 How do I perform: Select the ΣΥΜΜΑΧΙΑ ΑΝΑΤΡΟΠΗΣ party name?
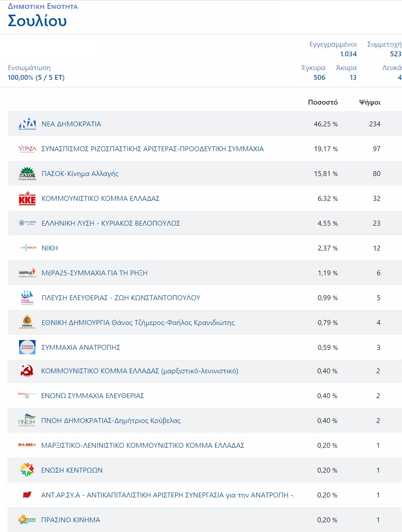pyautogui.click(x=81, y=348)
